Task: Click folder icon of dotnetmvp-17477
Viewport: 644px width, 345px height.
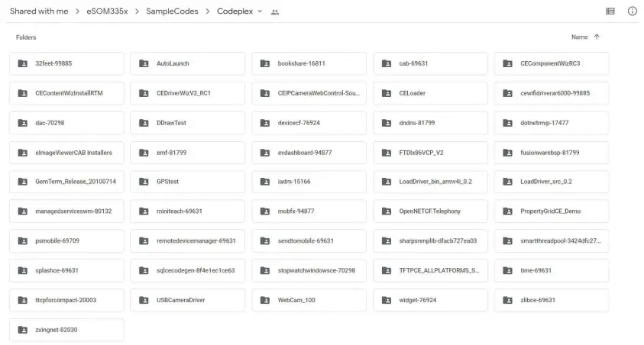Action: click(508, 123)
